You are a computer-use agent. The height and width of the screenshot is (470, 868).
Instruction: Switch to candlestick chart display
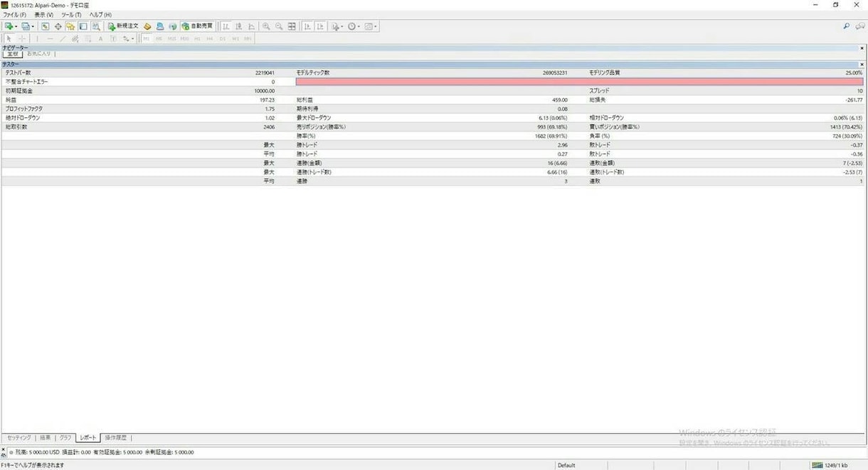pos(239,26)
